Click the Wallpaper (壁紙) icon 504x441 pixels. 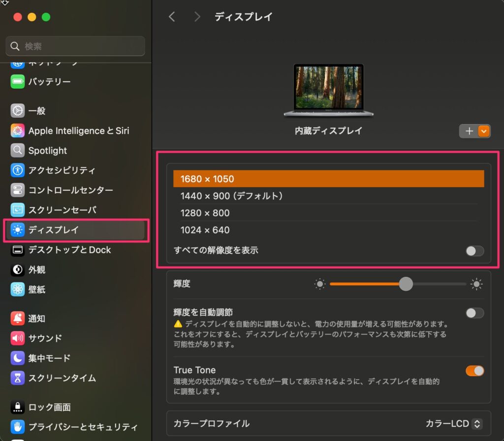click(x=18, y=289)
